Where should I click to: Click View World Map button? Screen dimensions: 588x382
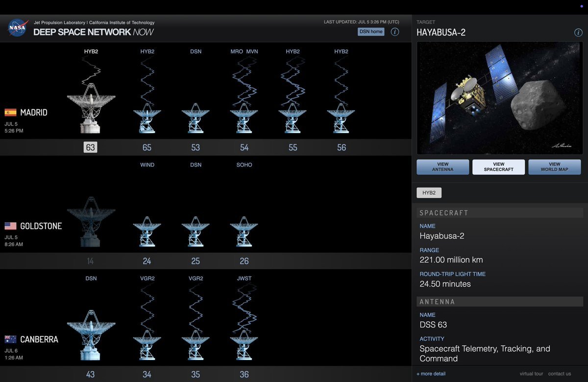(x=555, y=167)
